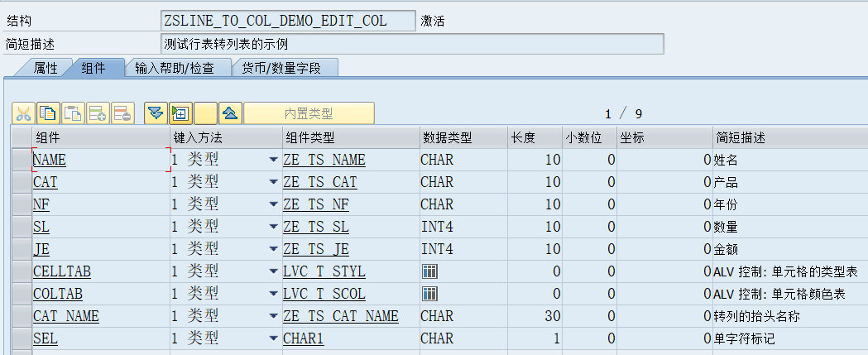Screen dimensions: 868x355
Task: Open component type link ZE_TS_JE
Action: tap(315, 249)
